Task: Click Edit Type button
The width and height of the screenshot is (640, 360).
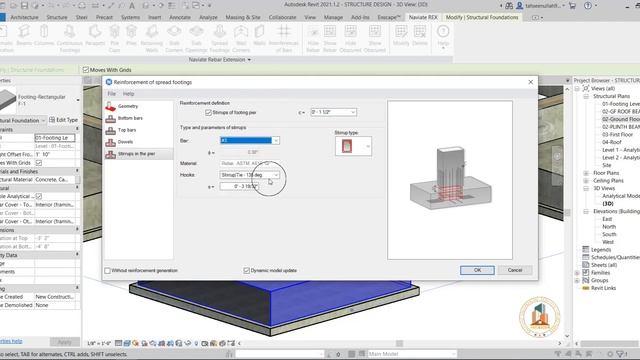Action: tap(63, 120)
